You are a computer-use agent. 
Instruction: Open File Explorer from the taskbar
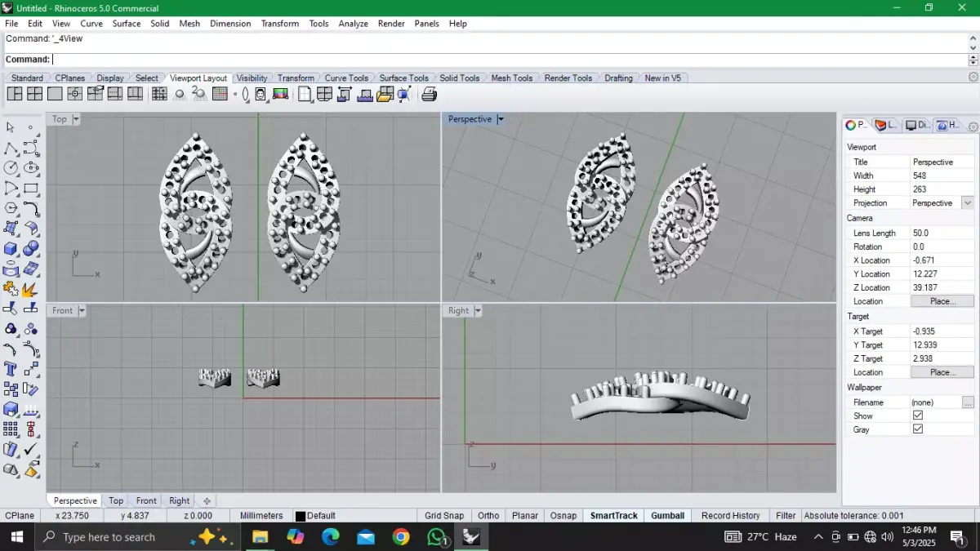[260, 536]
